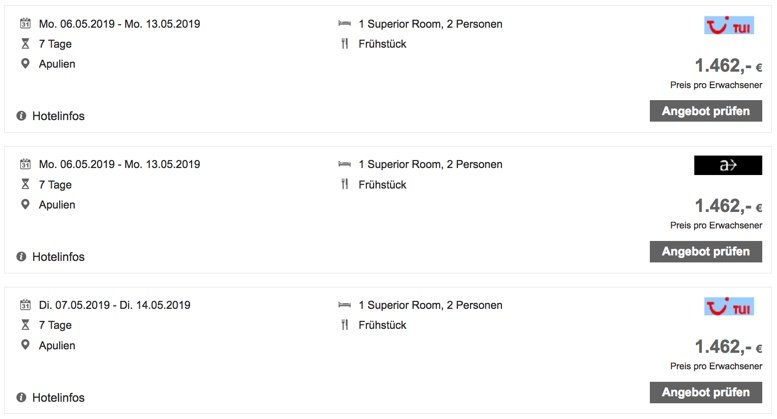Click the Frühstück text in first offer
The image size is (777, 419).
point(382,44)
